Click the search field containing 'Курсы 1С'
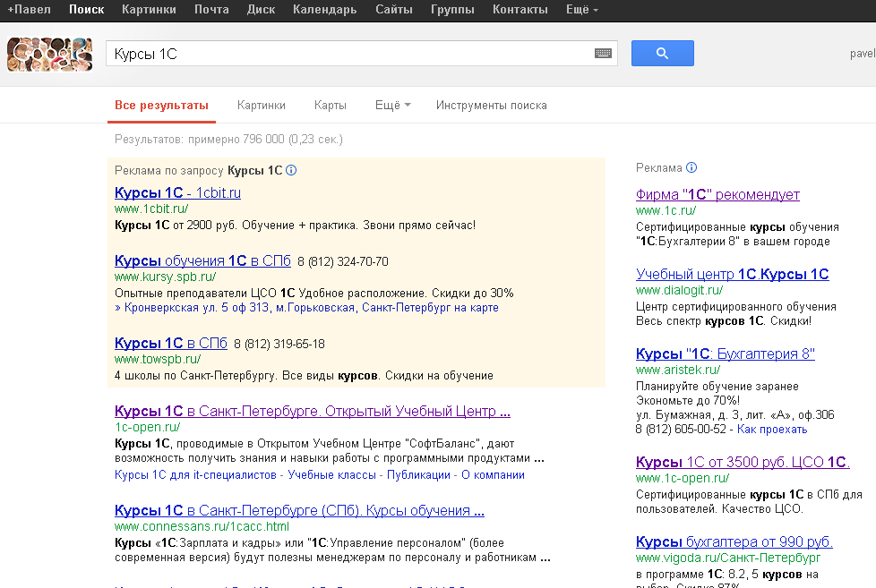The image size is (876, 588). click(362, 54)
